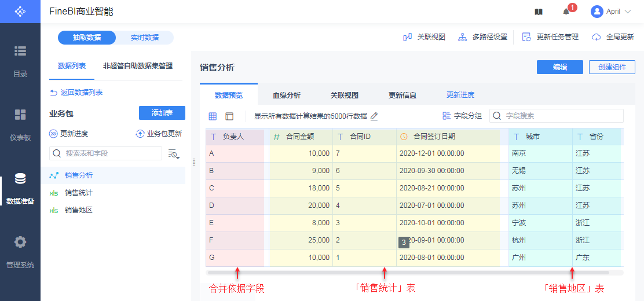
Task: Open Data Preparation (数据准备) in sidebar
Action: pos(20,188)
